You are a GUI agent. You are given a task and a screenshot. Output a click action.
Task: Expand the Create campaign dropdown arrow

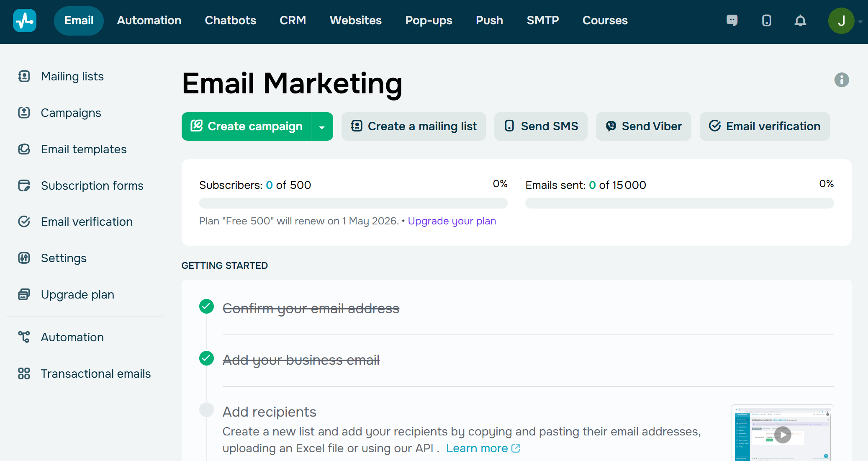pyautogui.click(x=321, y=126)
